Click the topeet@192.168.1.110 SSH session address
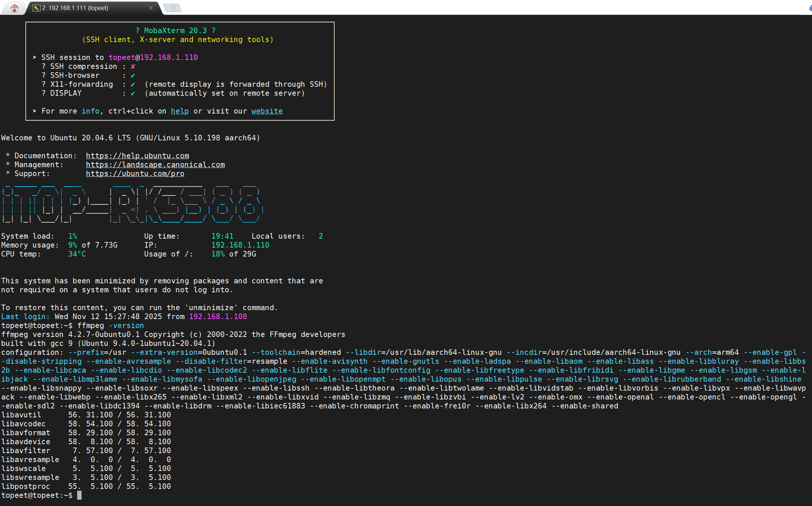 153,57
